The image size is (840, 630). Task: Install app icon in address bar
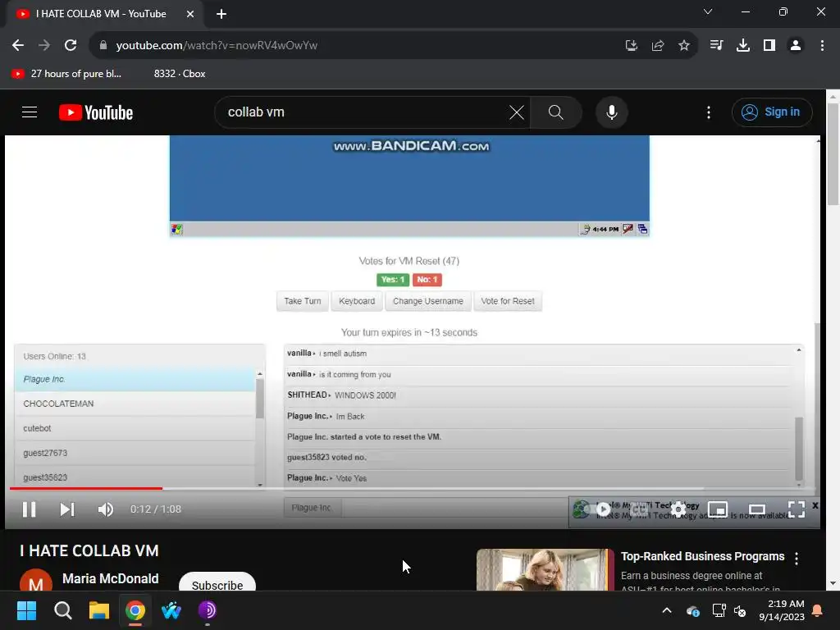click(631, 46)
